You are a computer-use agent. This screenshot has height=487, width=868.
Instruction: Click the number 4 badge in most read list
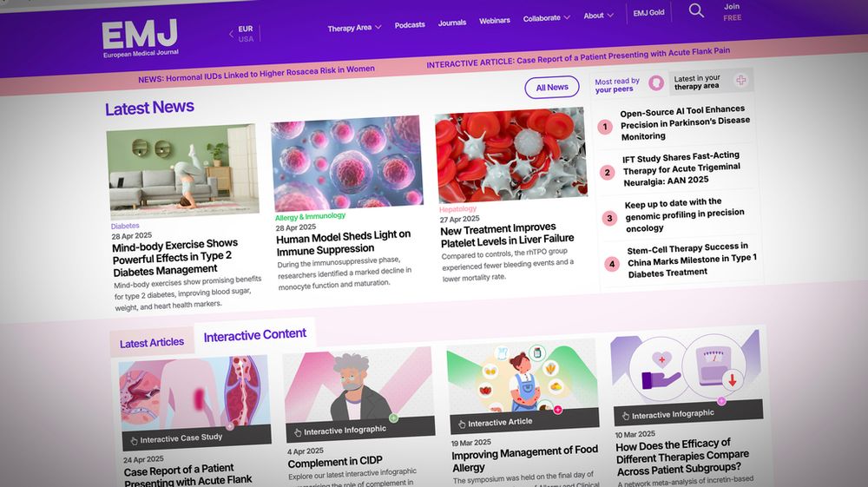tap(612, 264)
